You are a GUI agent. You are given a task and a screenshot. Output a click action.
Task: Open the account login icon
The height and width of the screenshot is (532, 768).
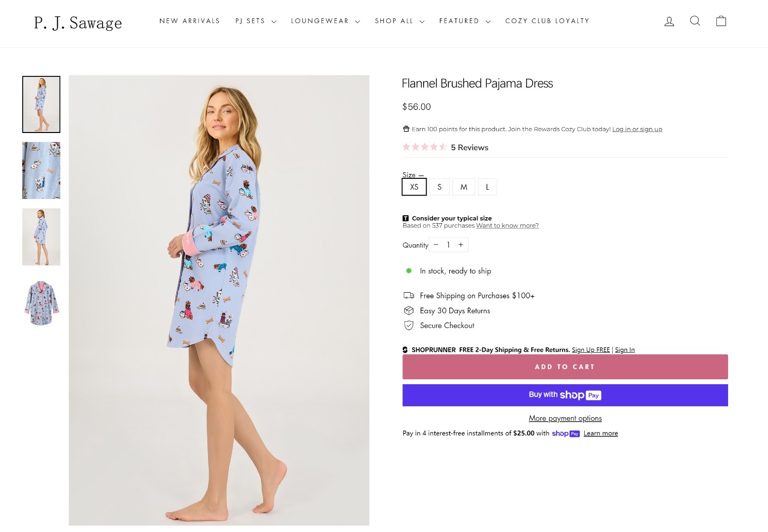pyautogui.click(x=669, y=21)
